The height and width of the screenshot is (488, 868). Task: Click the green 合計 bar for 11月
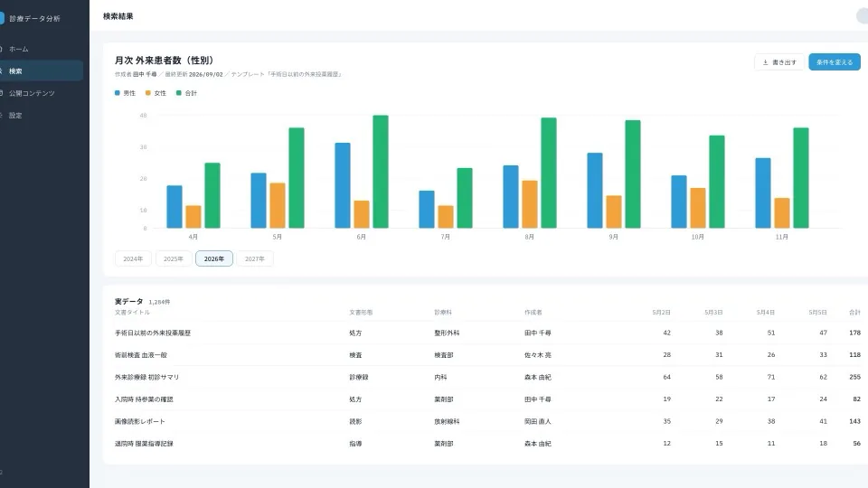pyautogui.click(x=801, y=178)
